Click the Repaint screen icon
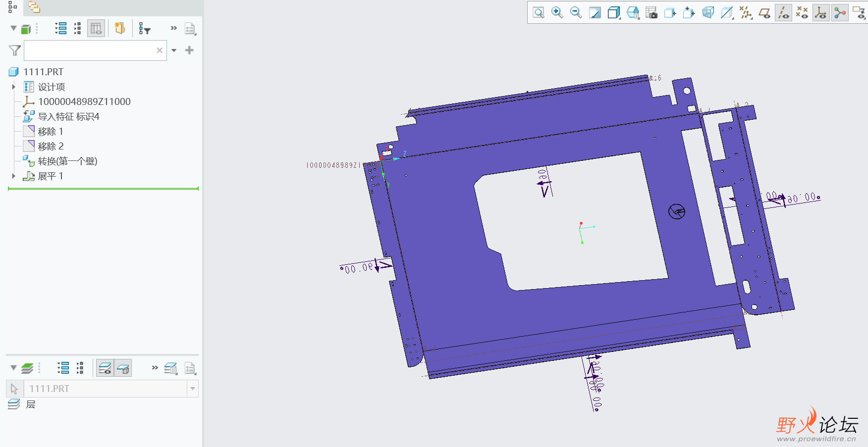Screen dimensions: 868x447 coord(595,12)
